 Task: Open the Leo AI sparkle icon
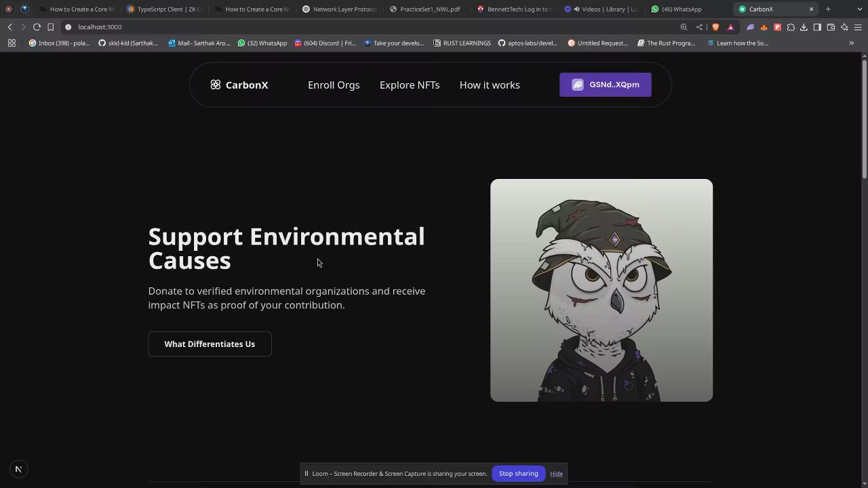[x=844, y=27]
